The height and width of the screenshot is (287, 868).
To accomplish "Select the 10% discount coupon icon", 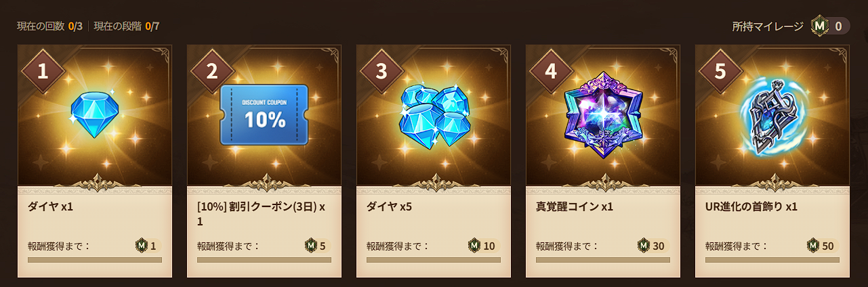I will tap(264, 114).
